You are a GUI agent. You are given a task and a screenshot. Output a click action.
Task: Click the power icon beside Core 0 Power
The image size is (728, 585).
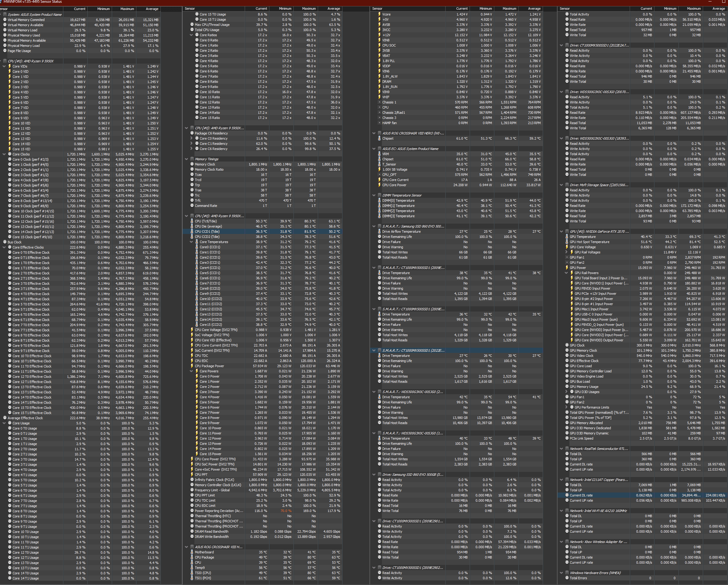pyautogui.click(x=197, y=376)
